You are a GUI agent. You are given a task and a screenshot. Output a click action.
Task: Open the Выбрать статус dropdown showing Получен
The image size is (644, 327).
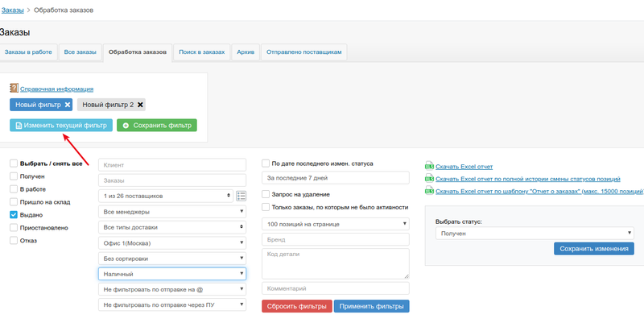pos(535,234)
